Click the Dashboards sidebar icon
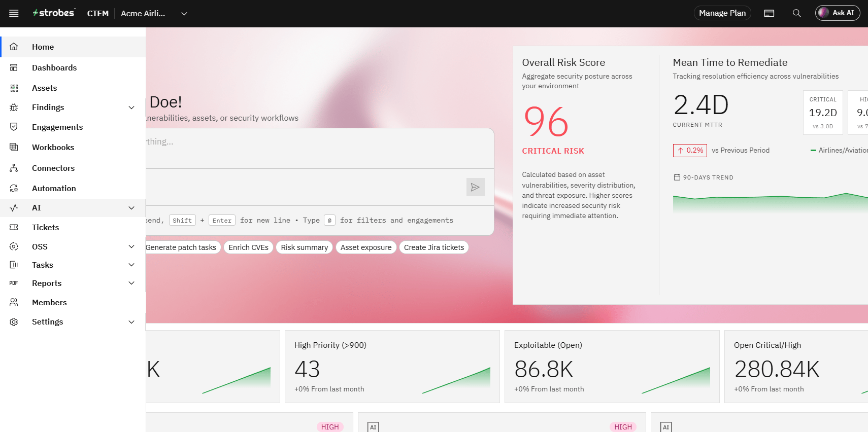868x432 pixels. coord(14,67)
